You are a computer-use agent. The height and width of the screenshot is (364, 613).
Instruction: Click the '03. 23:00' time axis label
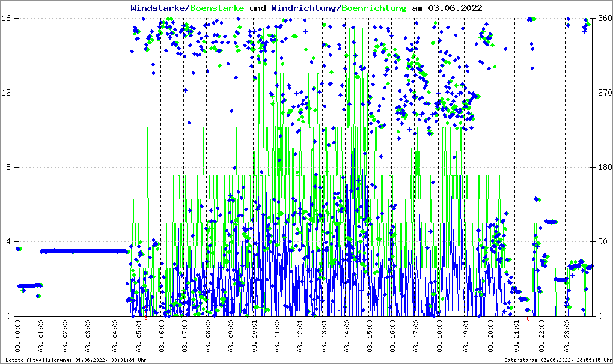[567, 336]
